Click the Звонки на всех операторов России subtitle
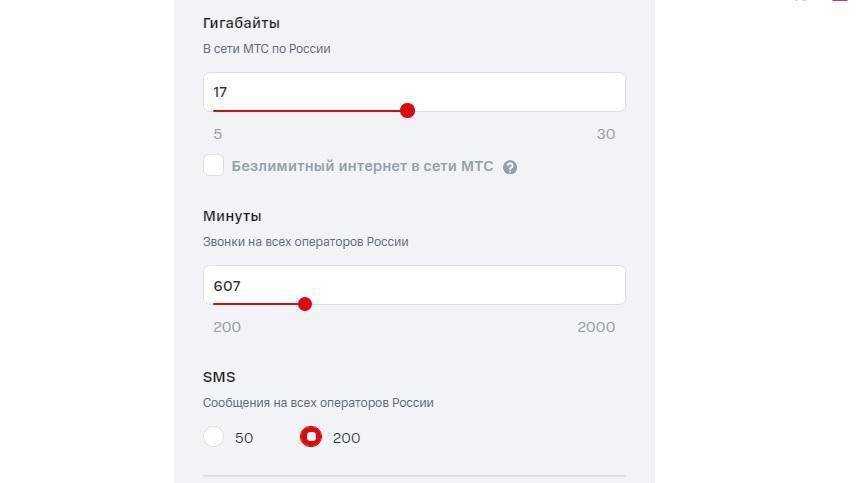 point(305,242)
